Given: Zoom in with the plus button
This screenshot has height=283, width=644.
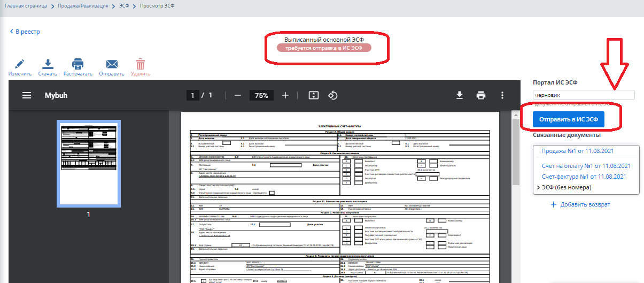Looking at the screenshot, I should pyautogui.click(x=285, y=95).
